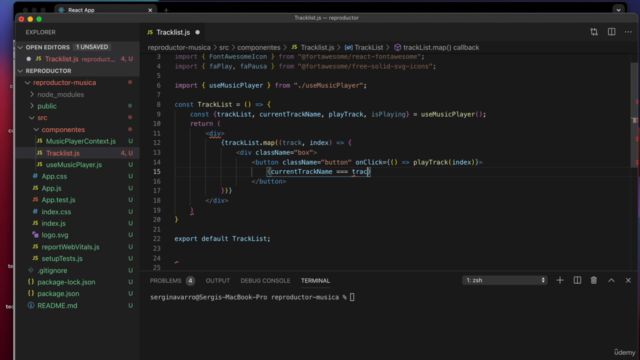
Task: Select the TERMINAL tab
Action: click(315, 281)
